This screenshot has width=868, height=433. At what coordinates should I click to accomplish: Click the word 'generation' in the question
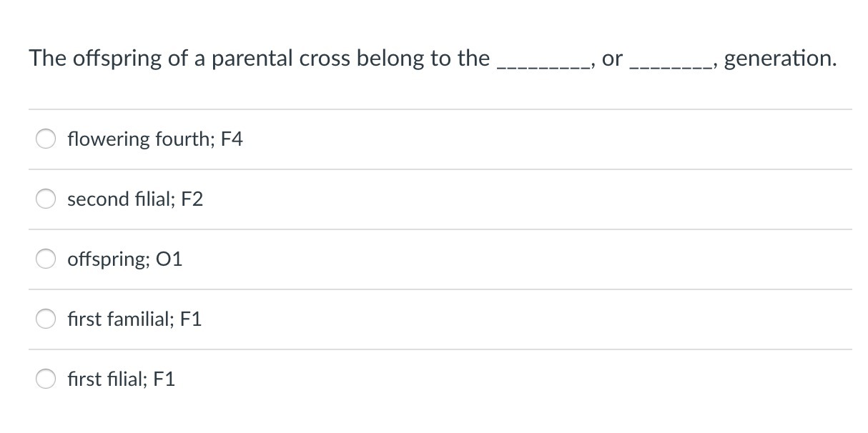point(779,59)
